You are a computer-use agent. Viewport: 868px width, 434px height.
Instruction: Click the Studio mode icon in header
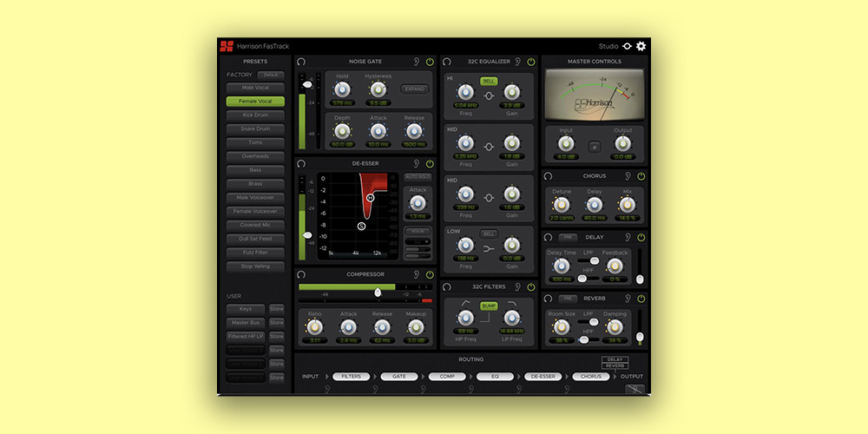point(627,46)
